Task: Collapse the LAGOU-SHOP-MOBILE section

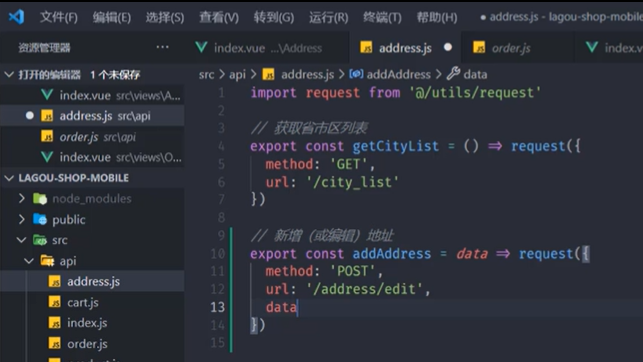Action: (9, 178)
